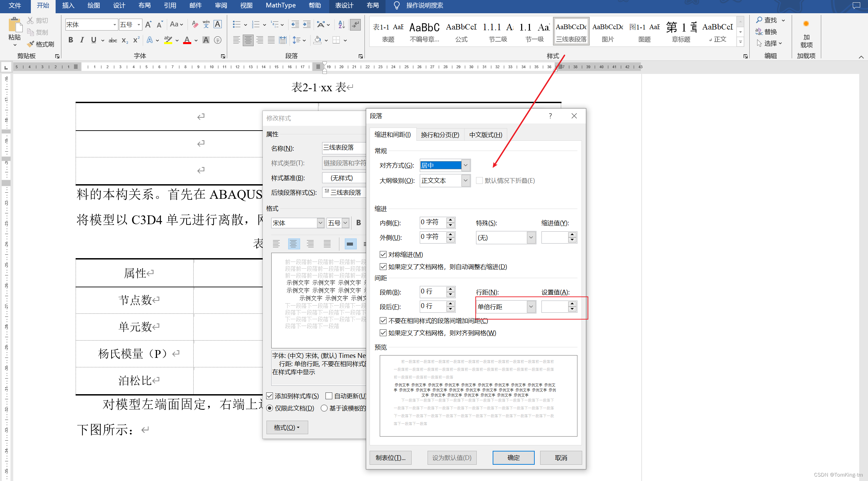868x481 pixels.
Task: Open the 特殊 indent type dropdown
Action: (x=531, y=237)
